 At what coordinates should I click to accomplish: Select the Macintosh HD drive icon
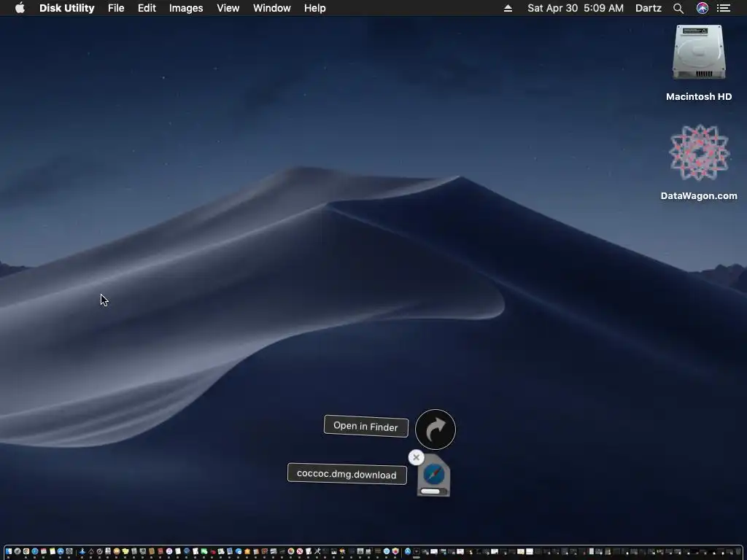point(699,52)
